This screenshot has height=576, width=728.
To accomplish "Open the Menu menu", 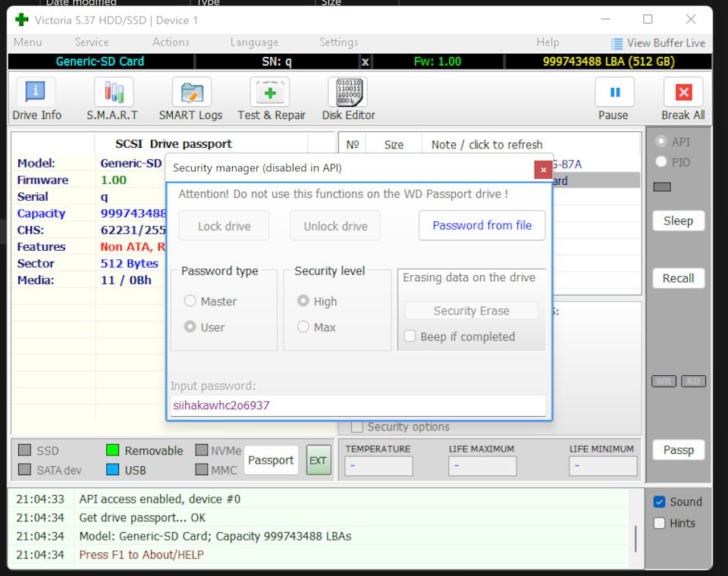I will coord(28,42).
